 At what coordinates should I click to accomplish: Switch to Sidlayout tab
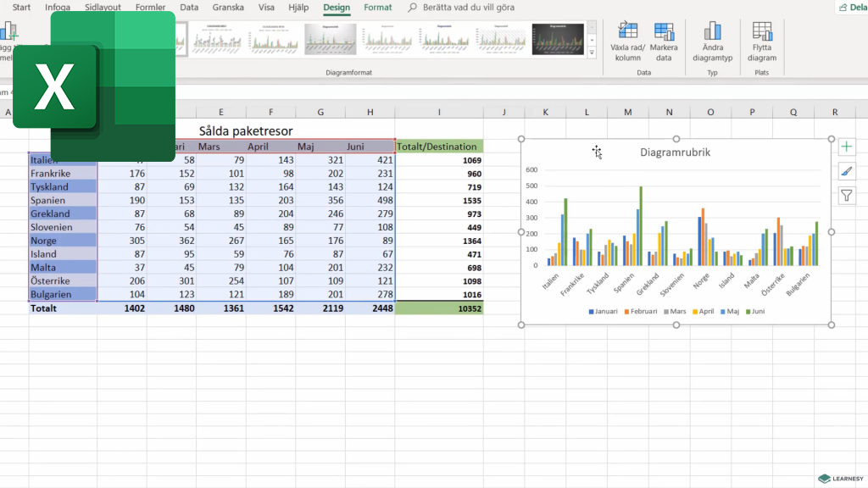click(103, 7)
